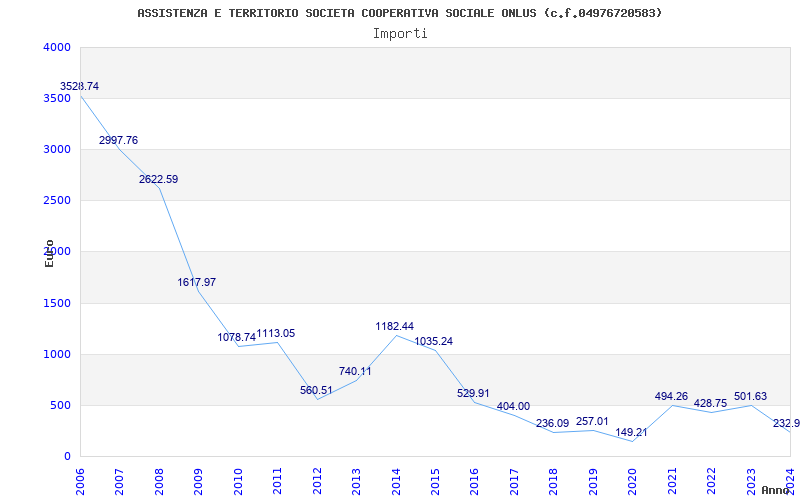This screenshot has height=500, width=800.
Task: Select data label 2997.76
Action: tap(118, 140)
